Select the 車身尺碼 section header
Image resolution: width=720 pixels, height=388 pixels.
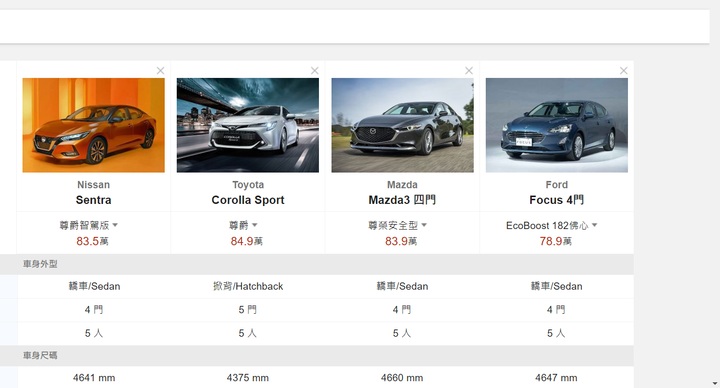coord(40,355)
